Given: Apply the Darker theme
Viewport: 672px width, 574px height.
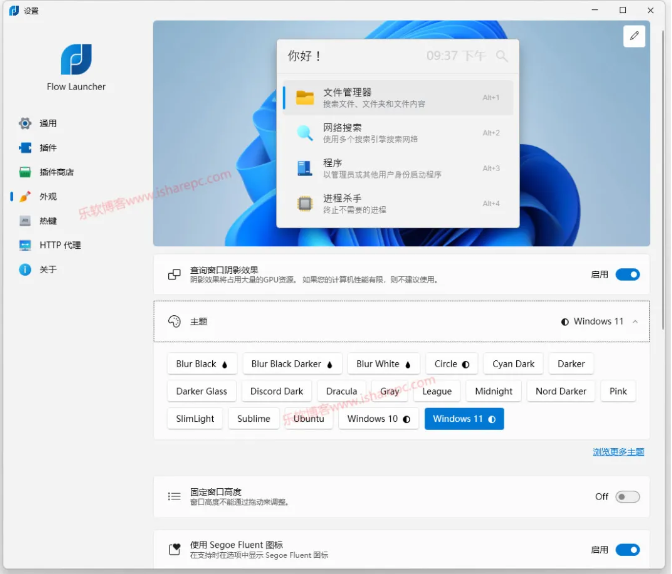Looking at the screenshot, I should pyautogui.click(x=571, y=364).
